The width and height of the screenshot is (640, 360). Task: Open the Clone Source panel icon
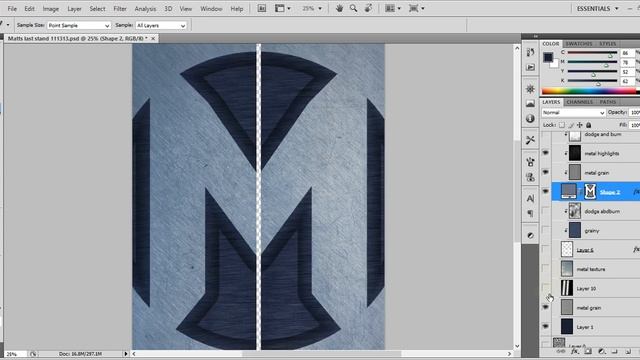point(530,177)
